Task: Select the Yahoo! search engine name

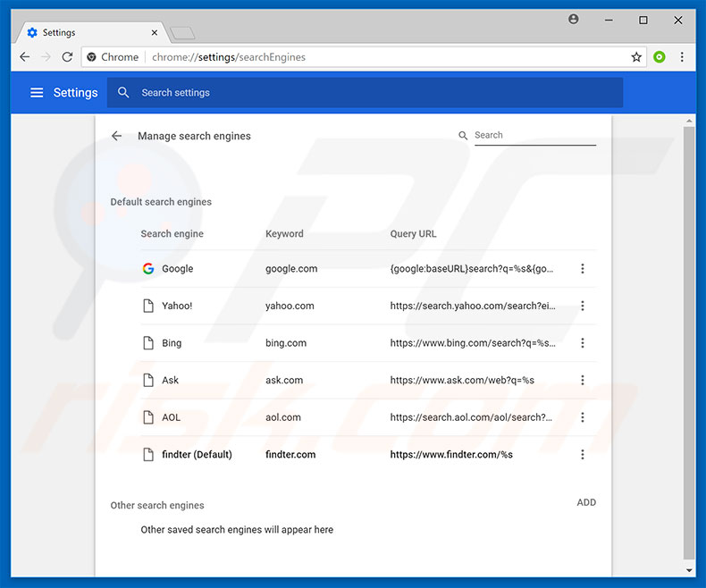Action: tap(177, 307)
